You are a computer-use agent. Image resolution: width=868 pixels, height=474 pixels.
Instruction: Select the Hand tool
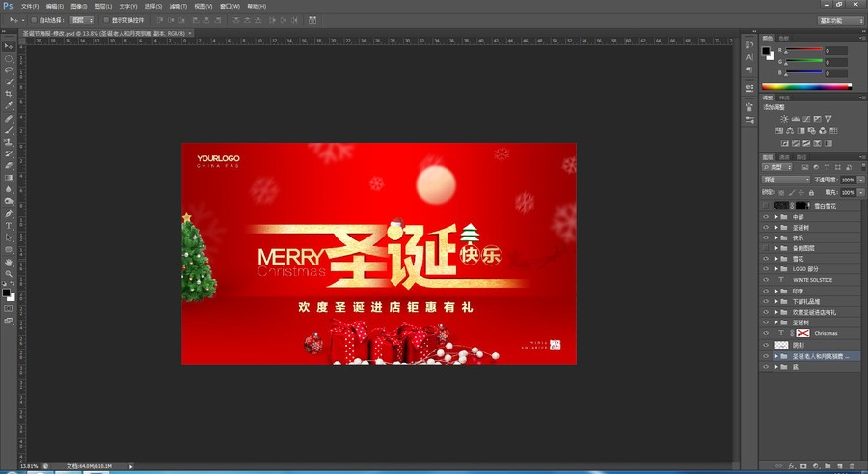[x=9, y=263]
